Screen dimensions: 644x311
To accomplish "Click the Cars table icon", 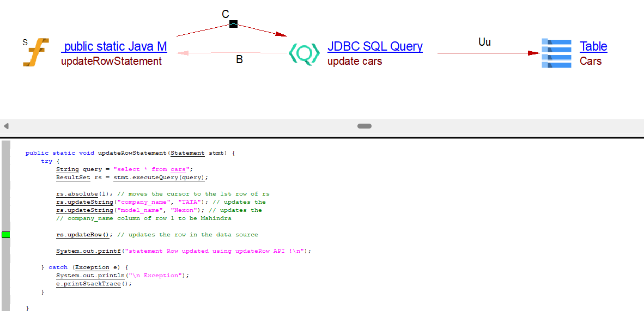I will click(556, 53).
